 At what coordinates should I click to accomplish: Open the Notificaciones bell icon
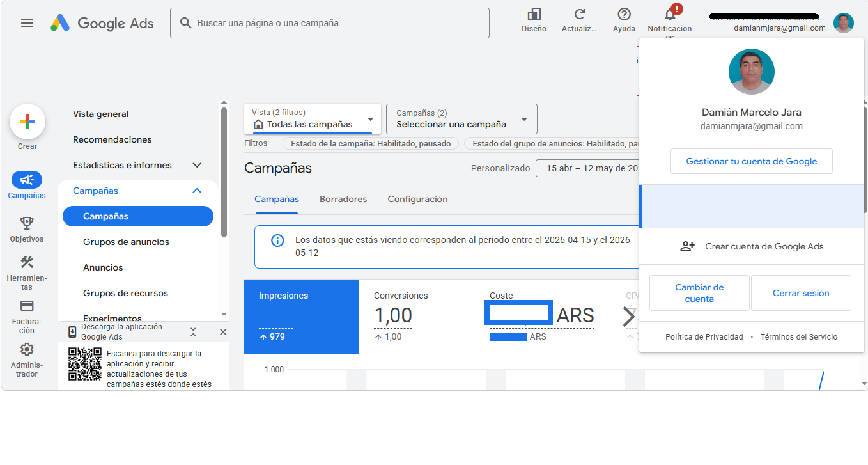pyautogui.click(x=670, y=15)
